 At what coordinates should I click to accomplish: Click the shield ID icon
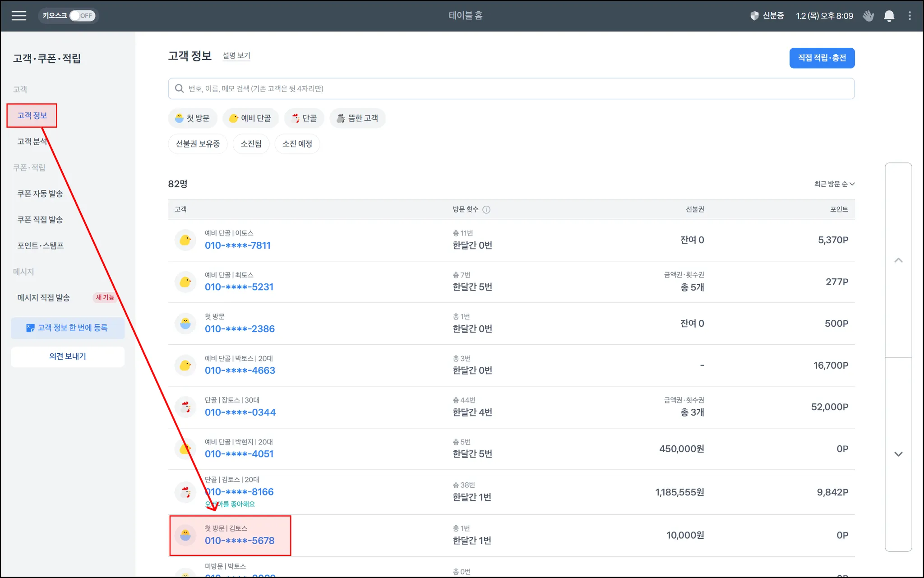tap(754, 16)
